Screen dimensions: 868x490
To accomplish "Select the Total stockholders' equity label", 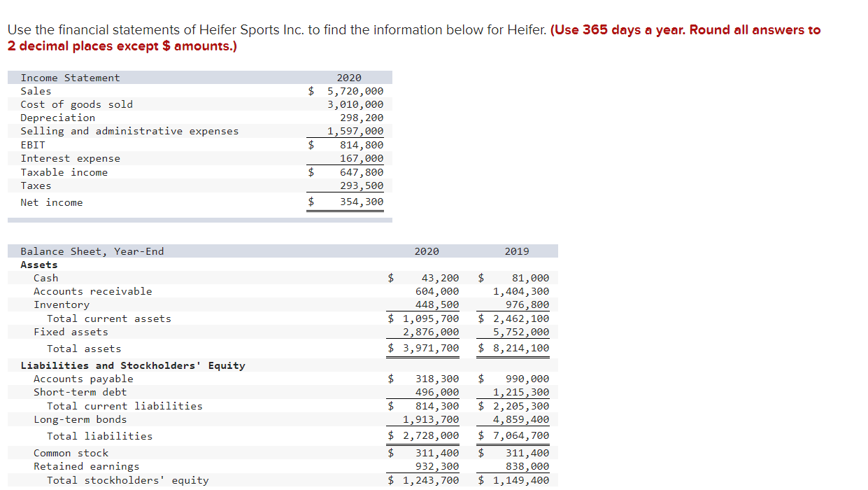I will (x=128, y=480).
